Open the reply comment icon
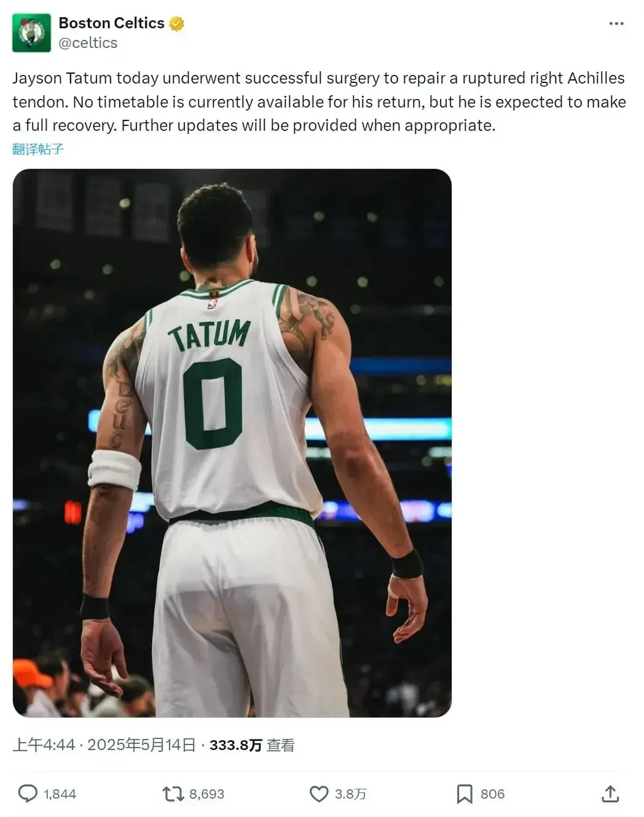 28,794
